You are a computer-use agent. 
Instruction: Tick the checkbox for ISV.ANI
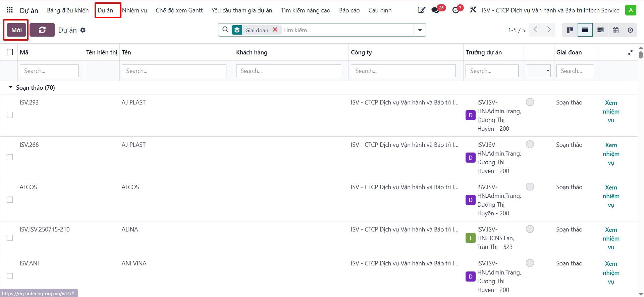[10, 276]
